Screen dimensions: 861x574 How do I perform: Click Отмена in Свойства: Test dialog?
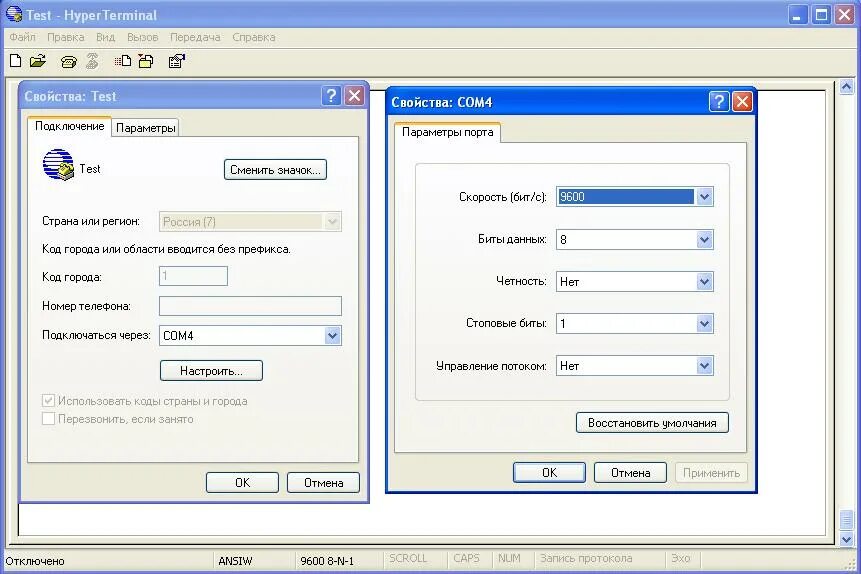(323, 483)
